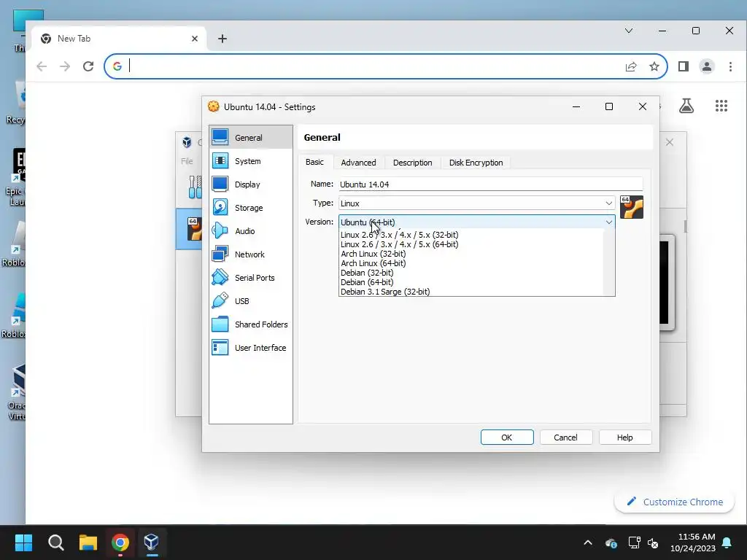Open a new Chrome tab

pyautogui.click(x=222, y=39)
